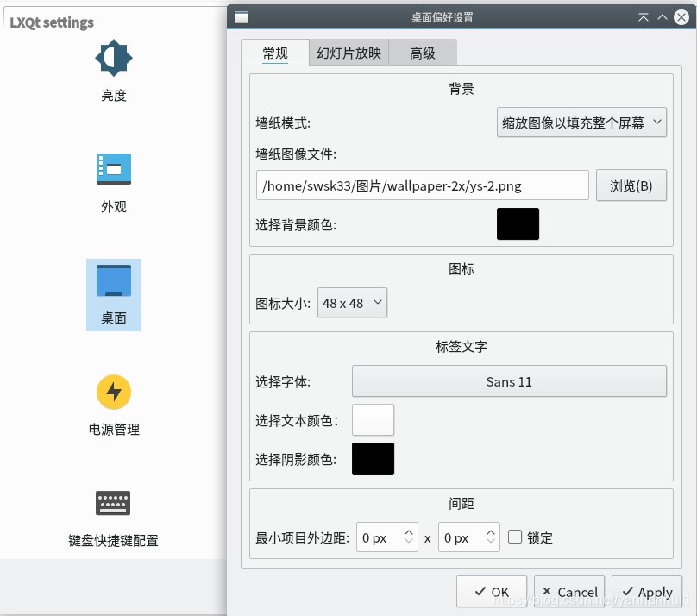Enable the 锁定 lock checkbox
This screenshot has height=616, width=697.
(515, 537)
